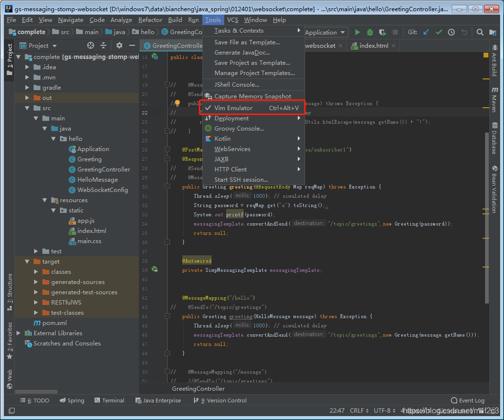Viewport: 504px width, 420px height.
Task: Open the Bean Validation side panel
Action: (x=494, y=189)
